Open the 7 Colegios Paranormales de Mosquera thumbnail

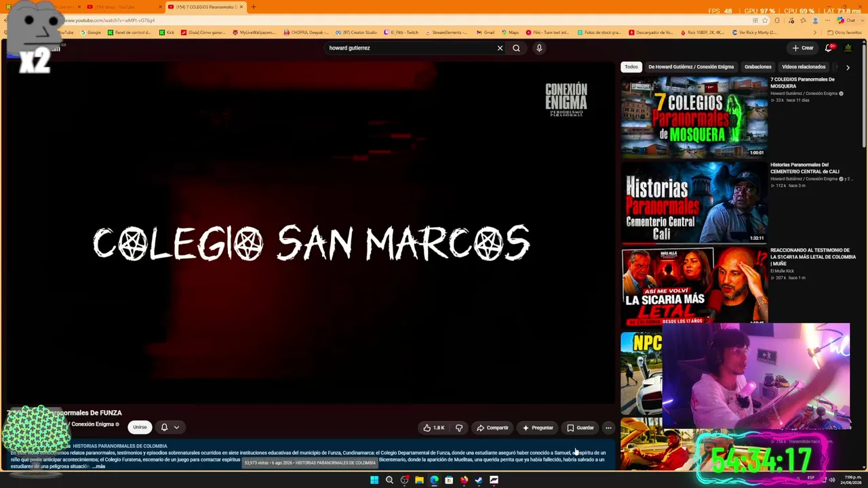(694, 117)
